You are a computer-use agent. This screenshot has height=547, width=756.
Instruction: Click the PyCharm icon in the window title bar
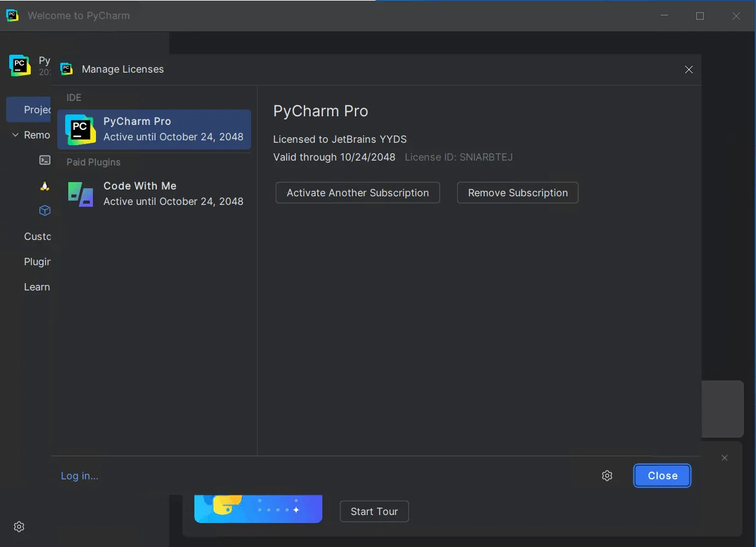tap(12, 15)
